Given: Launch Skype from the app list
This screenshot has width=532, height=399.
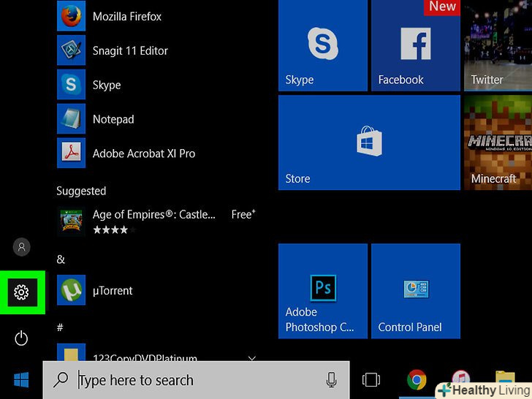Looking at the screenshot, I should [x=106, y=85].
